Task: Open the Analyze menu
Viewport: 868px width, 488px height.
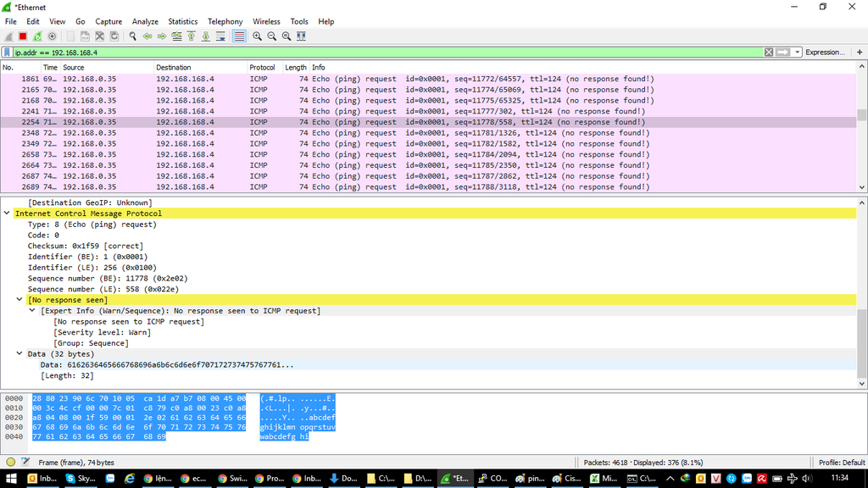Action: (145, 21)
